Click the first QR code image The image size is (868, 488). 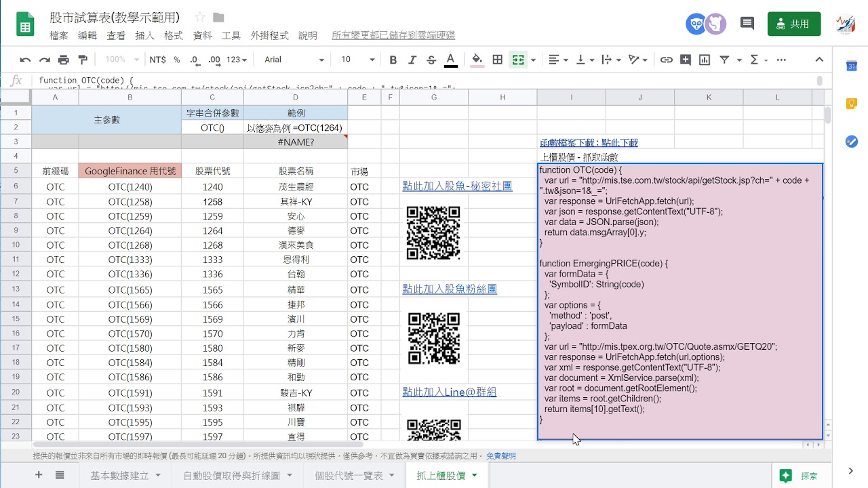pos(433,233)
